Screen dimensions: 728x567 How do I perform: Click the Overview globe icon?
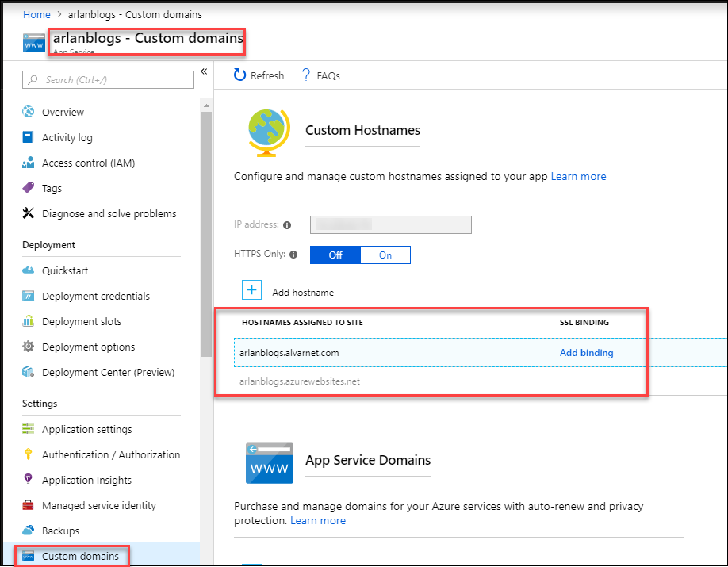click(x=29, y=112)
